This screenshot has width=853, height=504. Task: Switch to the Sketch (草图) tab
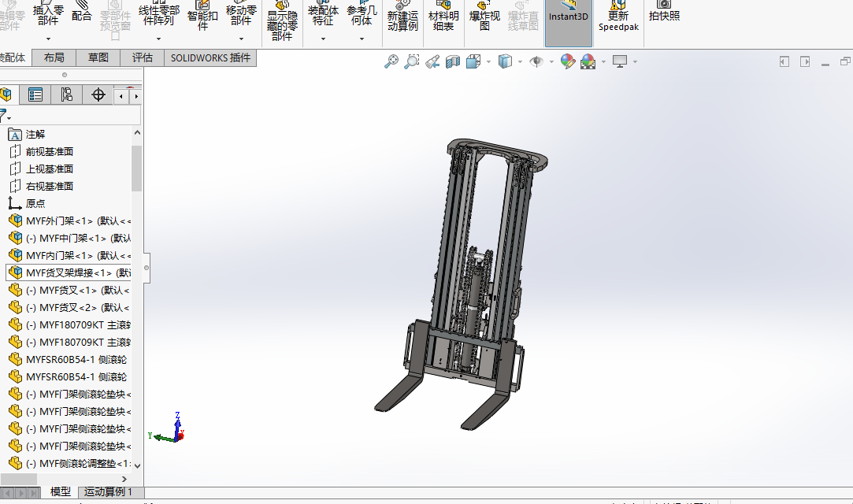pos(98,57)
